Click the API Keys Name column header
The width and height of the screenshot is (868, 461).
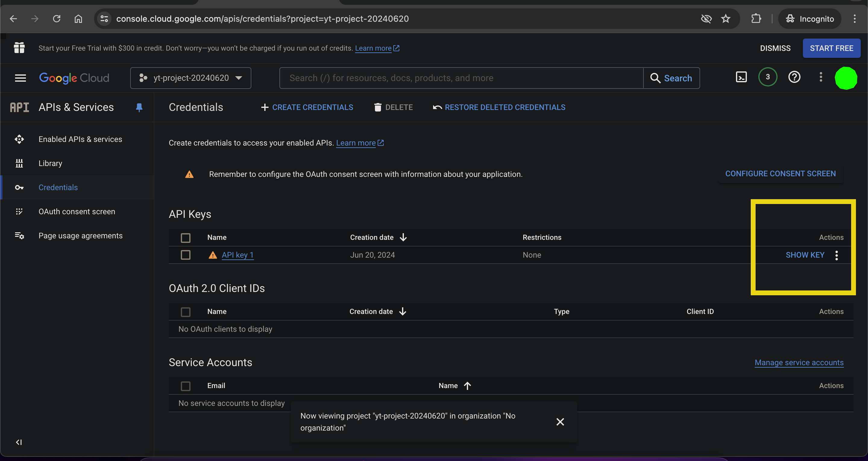coord(217,237)
